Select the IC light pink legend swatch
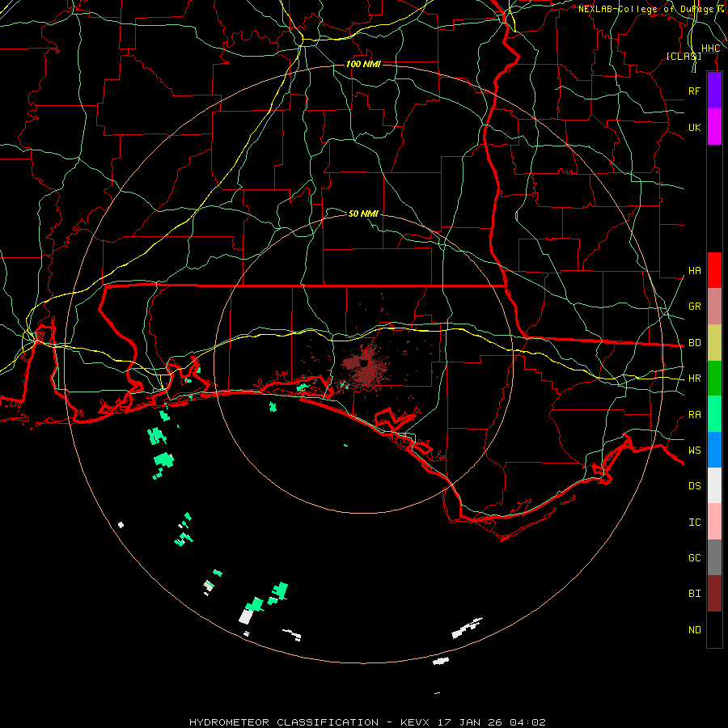728x728 pixels. point(714,522)
